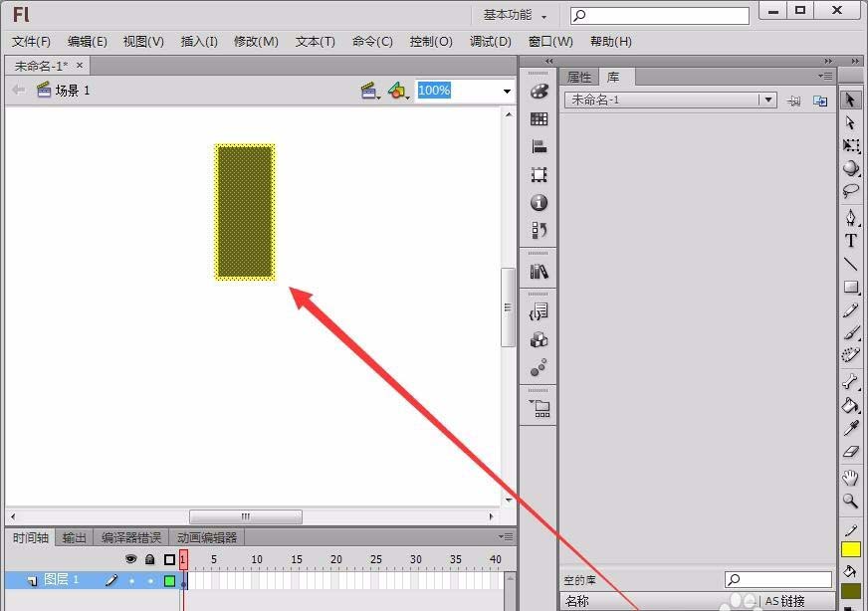
Task: Pick the Paint Bucket tool
Action: point(850,405)
